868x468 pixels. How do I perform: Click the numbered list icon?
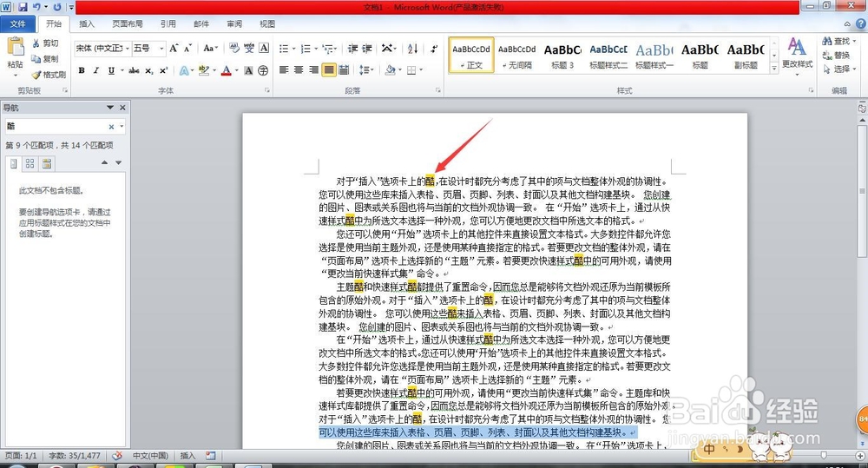coord(306,49)
